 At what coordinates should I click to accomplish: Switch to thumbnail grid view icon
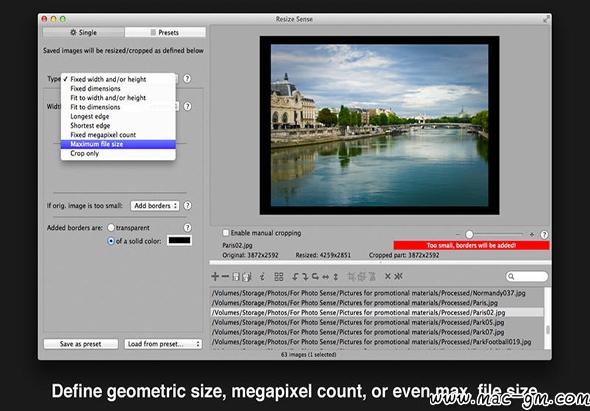pyautogui.click(x=279, y=277)
